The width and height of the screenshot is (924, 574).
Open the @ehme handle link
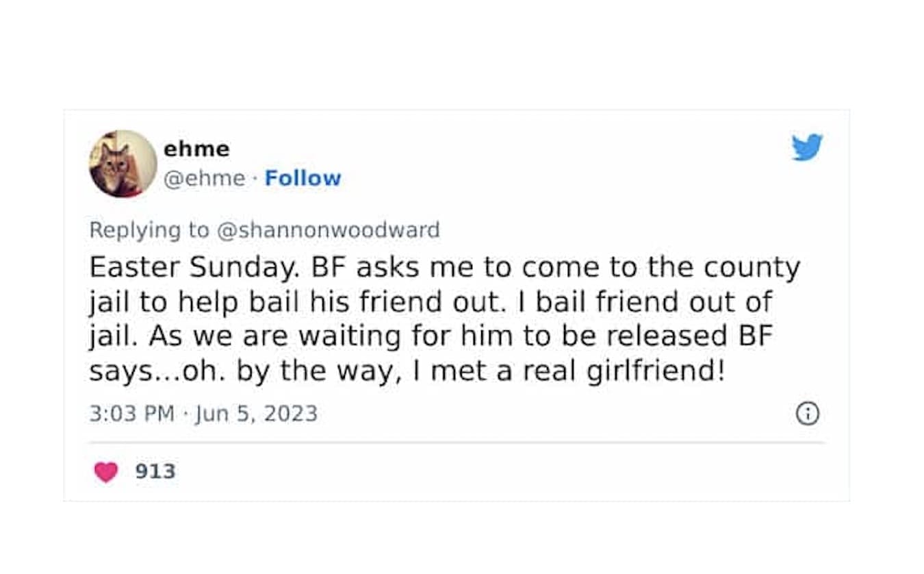[203, 178]
